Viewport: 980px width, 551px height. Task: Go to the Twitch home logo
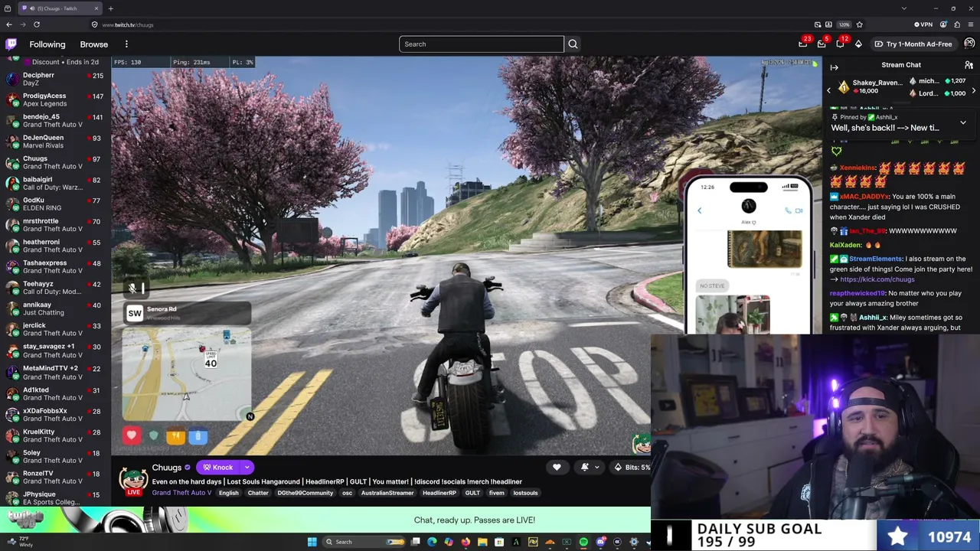coord(11,44)
